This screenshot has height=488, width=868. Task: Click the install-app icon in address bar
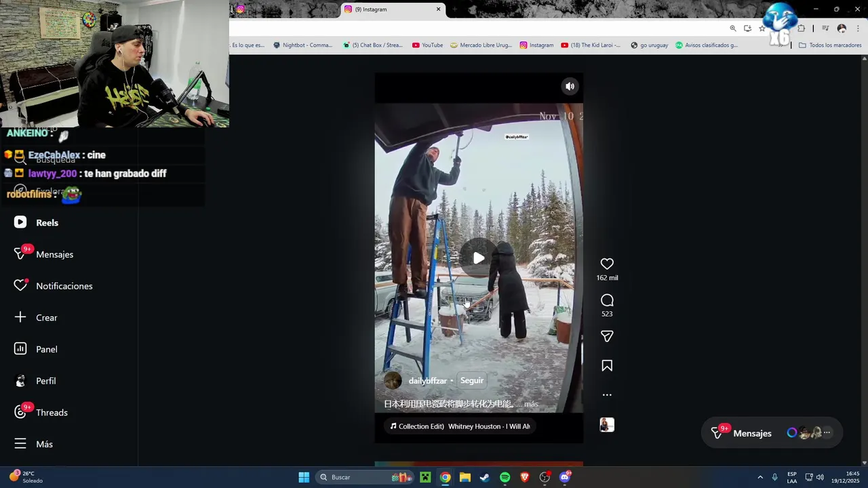click(x=747, y=28)
